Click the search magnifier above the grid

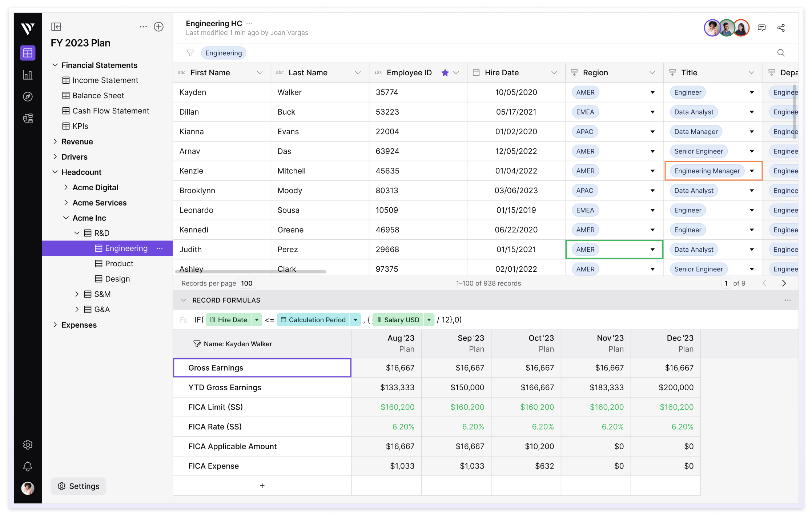[x=781, y=53]
